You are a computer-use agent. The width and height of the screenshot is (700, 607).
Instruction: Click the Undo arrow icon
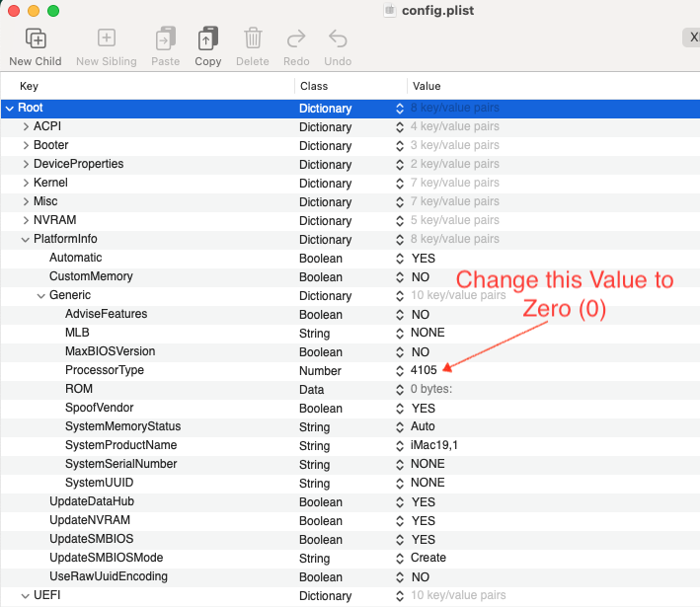click(x=338, y=38)
